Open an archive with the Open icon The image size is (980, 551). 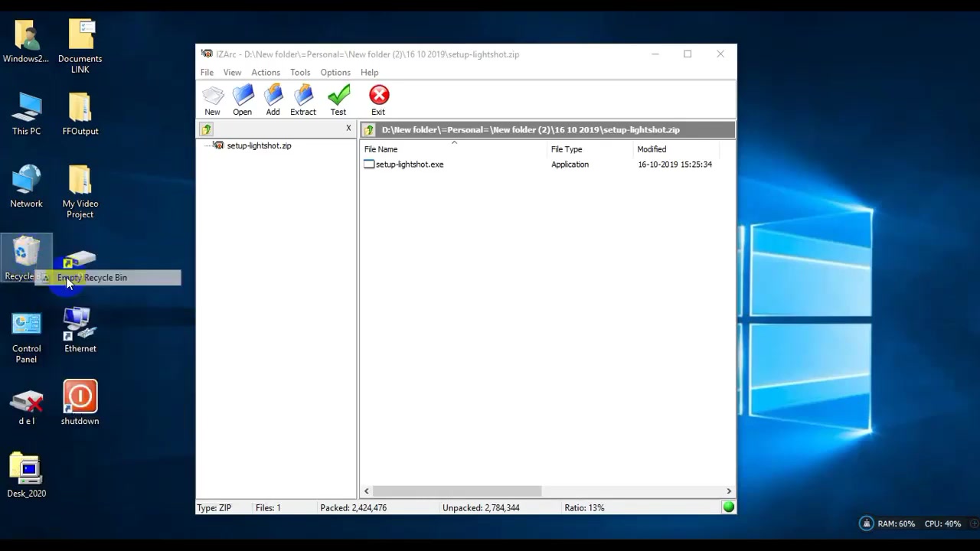243,100
